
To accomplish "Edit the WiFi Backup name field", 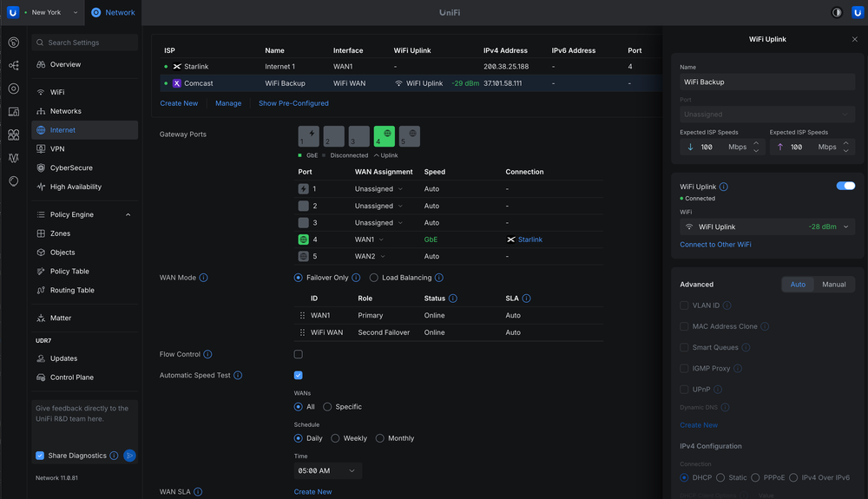I will point(767,82).
